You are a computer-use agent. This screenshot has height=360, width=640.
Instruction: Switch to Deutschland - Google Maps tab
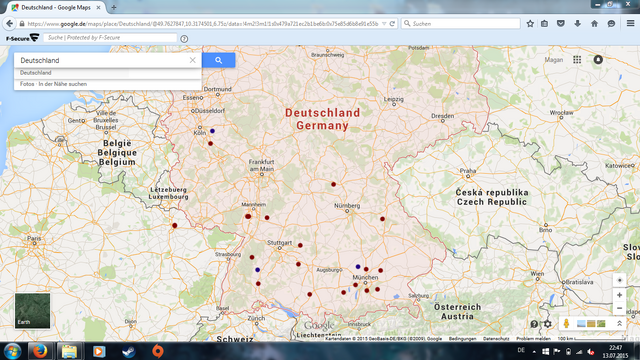tap(56, 7)
